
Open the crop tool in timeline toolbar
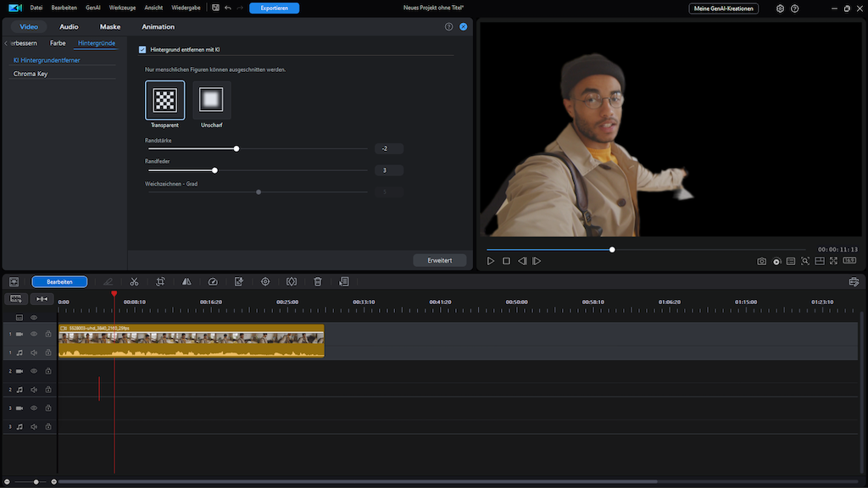tap(160, 281)
